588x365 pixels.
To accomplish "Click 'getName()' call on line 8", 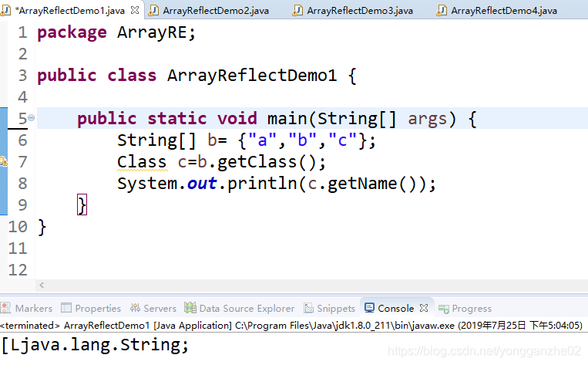I will click(371, 184).
